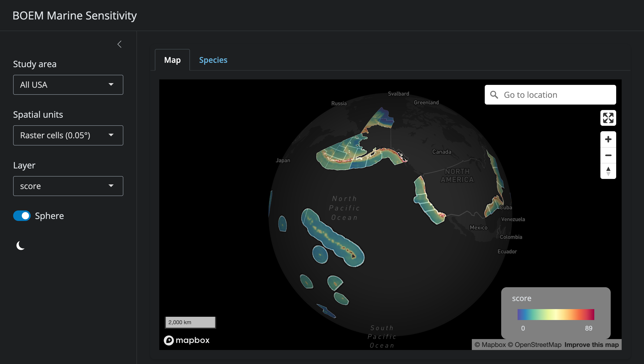Open the OpenStreetMap attribution link
644x364 pixels.
coord(534,345)
